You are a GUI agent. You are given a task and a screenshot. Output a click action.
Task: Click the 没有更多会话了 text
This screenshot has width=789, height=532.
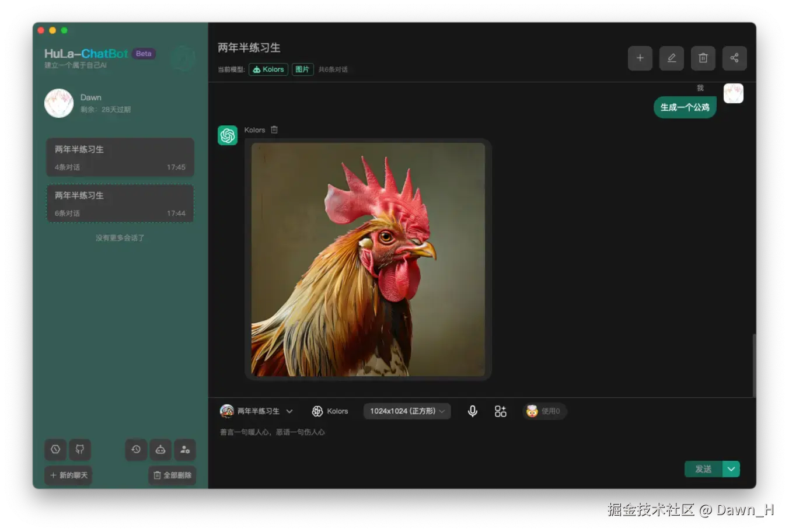(120, 238)
